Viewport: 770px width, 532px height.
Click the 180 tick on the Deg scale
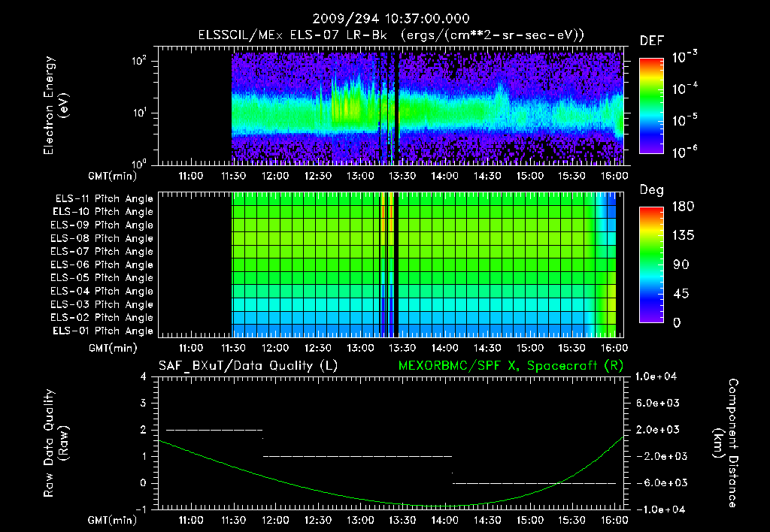click(683, 207)
